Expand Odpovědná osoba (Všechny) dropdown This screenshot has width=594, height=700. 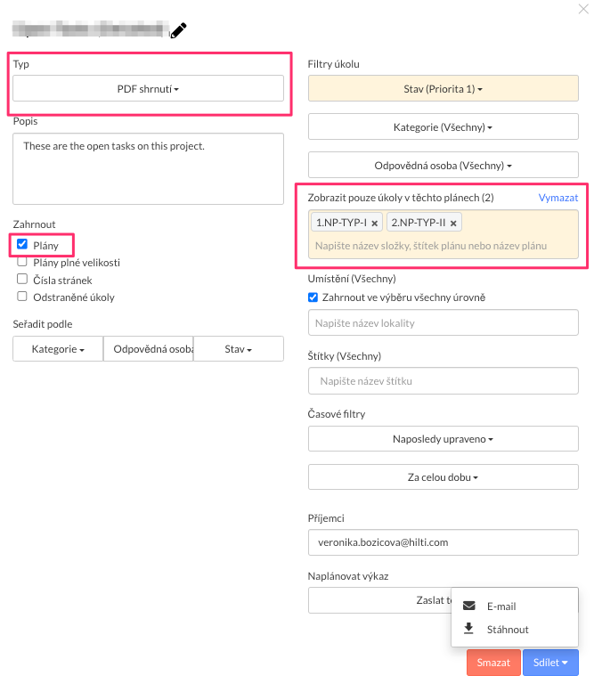pos(443,166)
